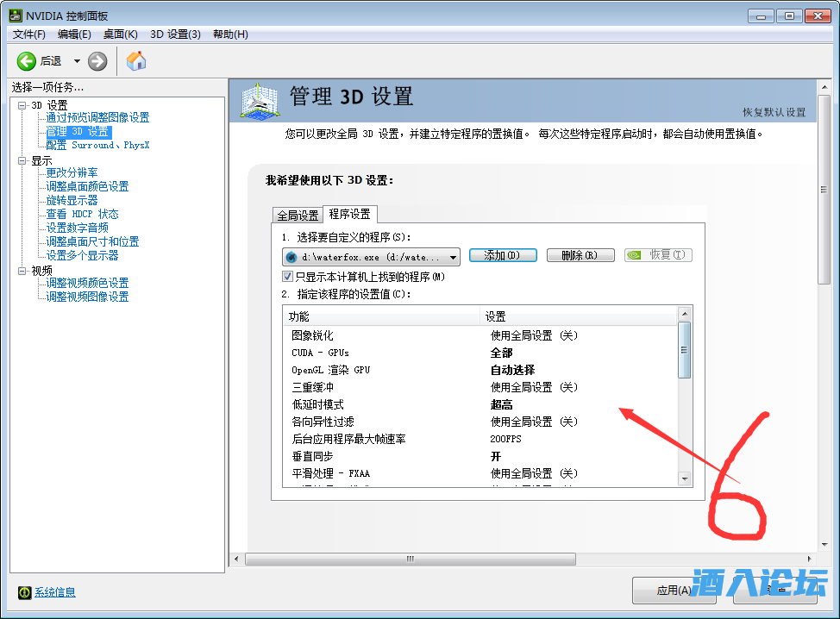Click the settings list scrollbar thumb
This screenshot has height=619, width=840.
point(684,350)
